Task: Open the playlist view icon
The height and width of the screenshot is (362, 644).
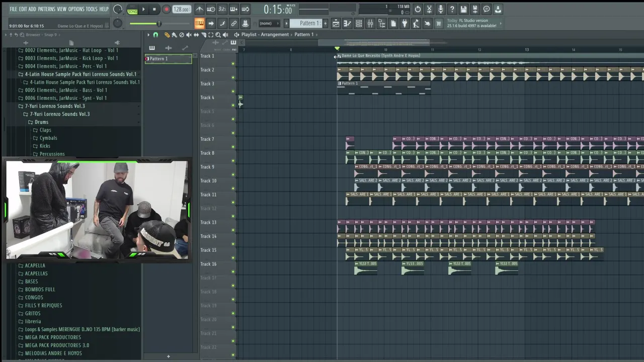Action: (336, 23)
